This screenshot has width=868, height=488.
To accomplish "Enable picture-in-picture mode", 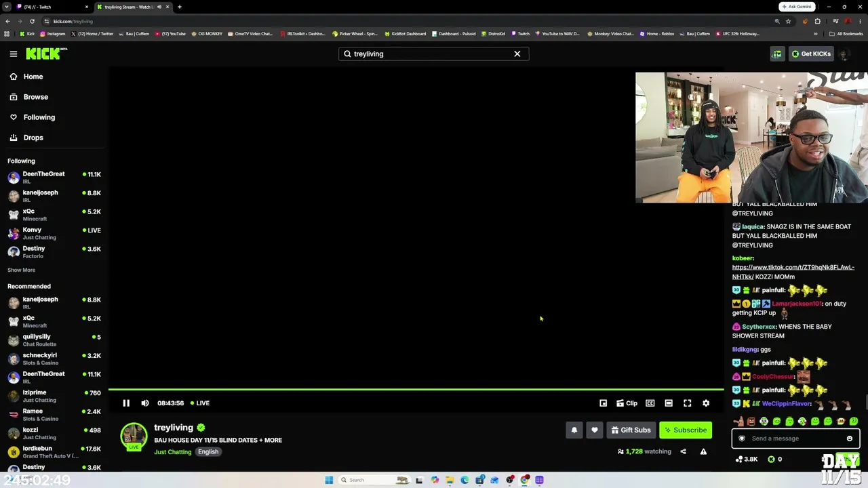I will tap(603, 403).
